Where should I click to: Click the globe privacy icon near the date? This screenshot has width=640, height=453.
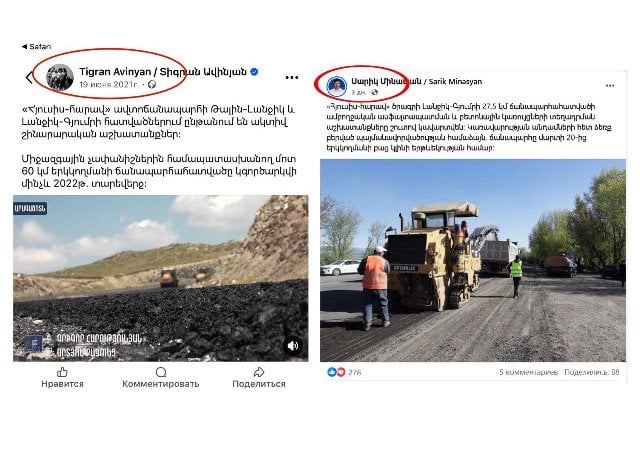152,84
